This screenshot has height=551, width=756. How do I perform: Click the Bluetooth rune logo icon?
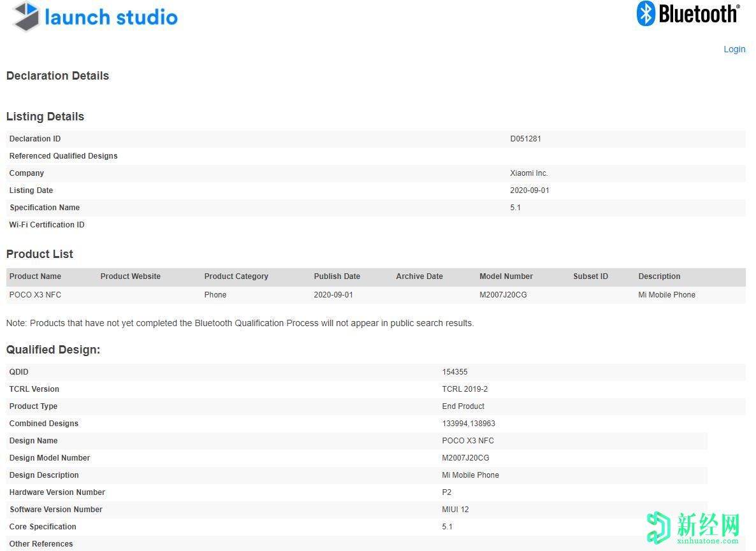coord(646,13)
